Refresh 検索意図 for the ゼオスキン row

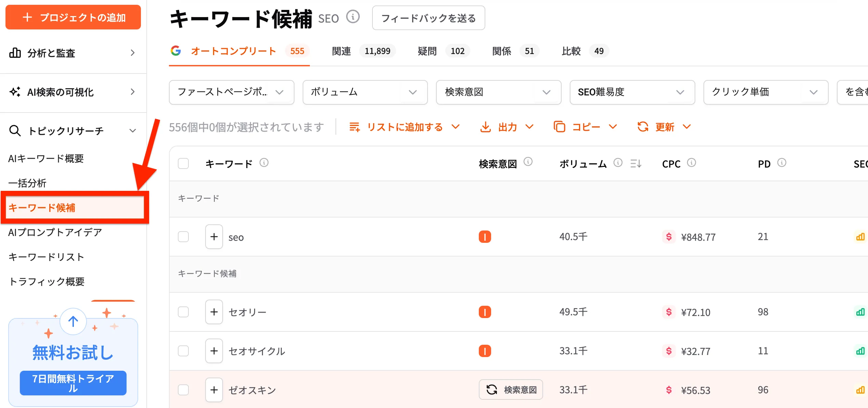click(511, 390)
